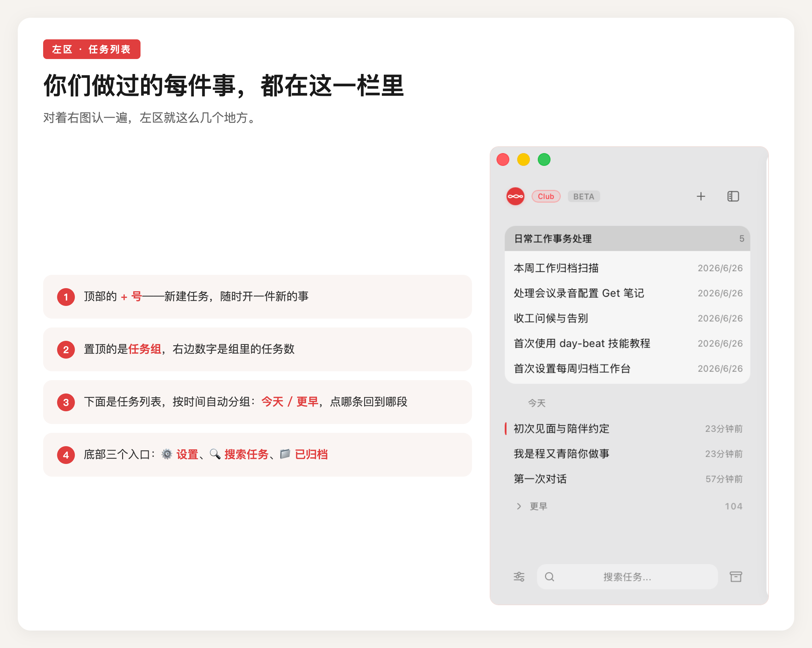Click the folder emoji beside 已归档
The height and width of the screenshot is (648, 812).
pyautogui.click(x=285, y=454)
